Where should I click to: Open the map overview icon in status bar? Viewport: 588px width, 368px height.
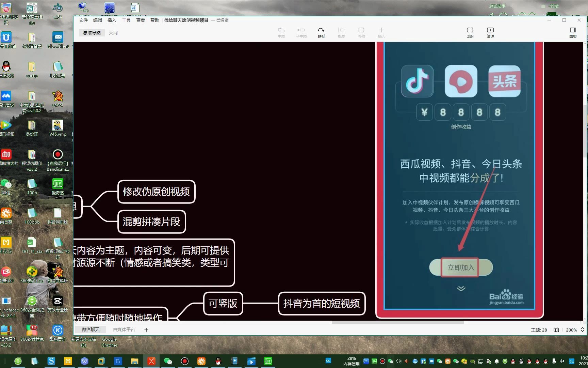(556, 330)
